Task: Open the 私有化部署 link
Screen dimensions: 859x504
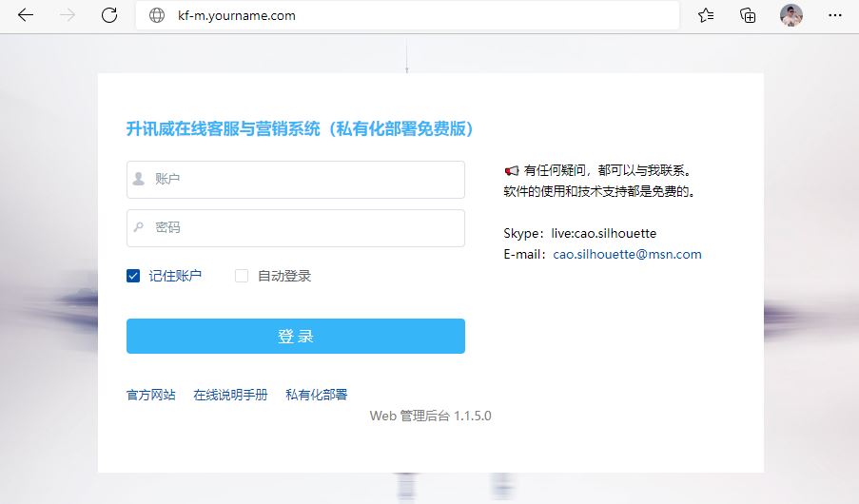Action: coord(317,395)
